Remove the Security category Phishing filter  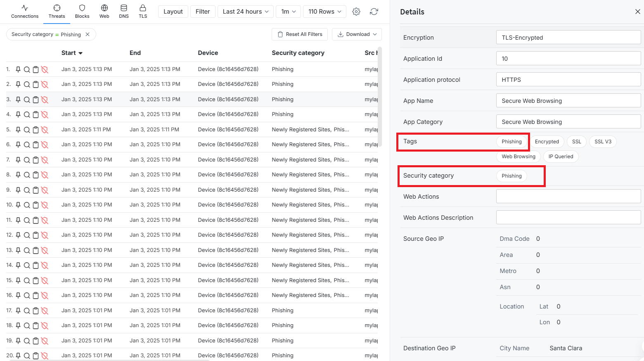pyautogui.click(x=88, y=34)
